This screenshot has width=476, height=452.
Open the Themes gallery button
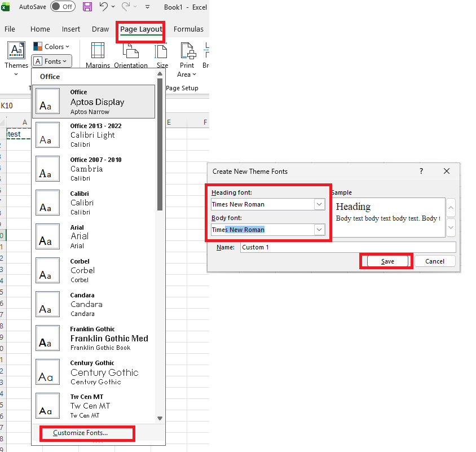16,59
